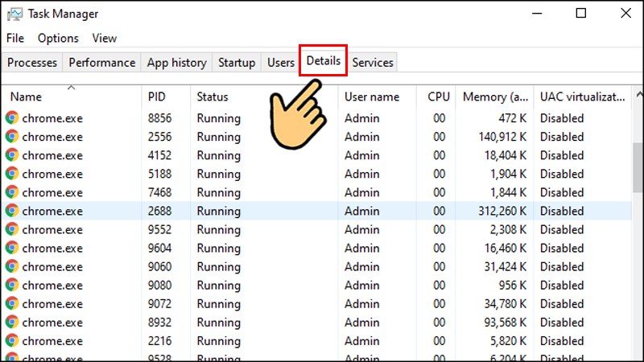Click chrome.exe name for PID 9552
Image resolution: width=644 pixels, height=362 pixels.
click(x=52, y=230)
